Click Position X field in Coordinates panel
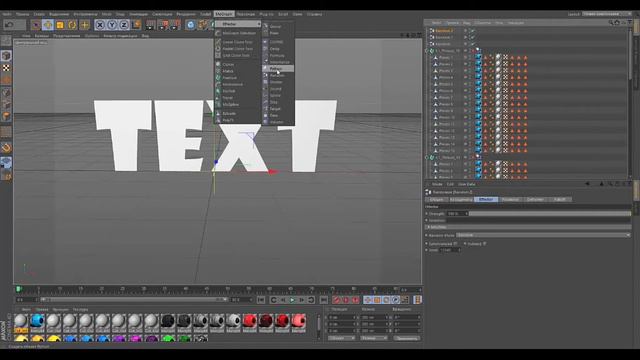 (x=342, y=318)
